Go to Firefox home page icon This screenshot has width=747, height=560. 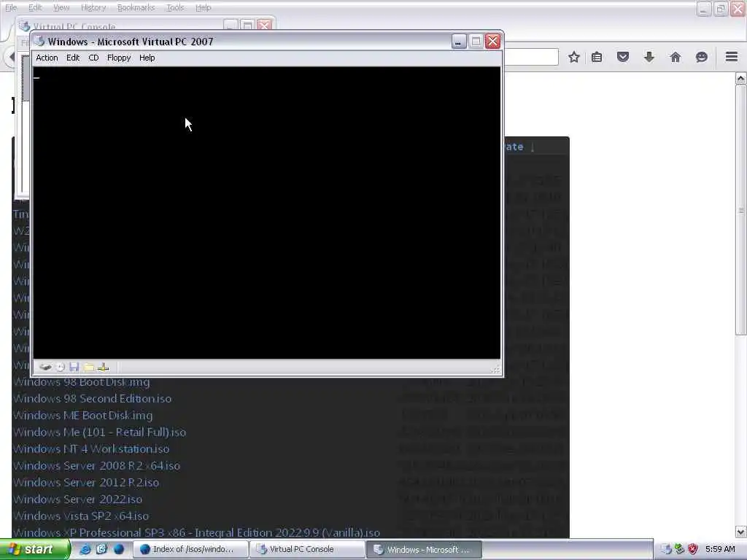point(675,57)
